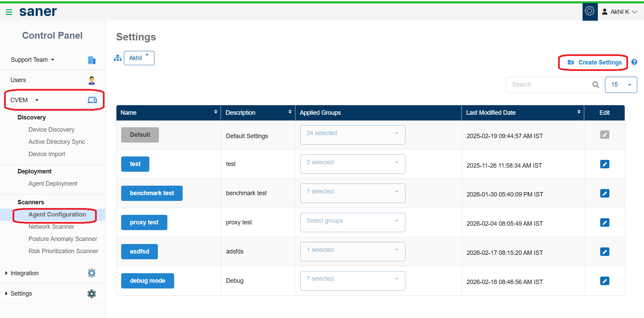Viewport: 644px width, 318px height.
Task: Sort the table by the Description column
Action: coord(290,112)
